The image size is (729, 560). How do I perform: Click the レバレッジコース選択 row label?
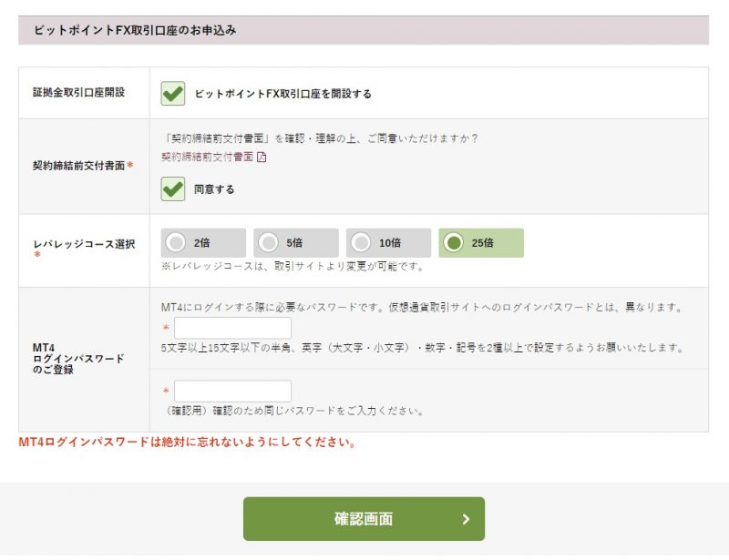84,244
